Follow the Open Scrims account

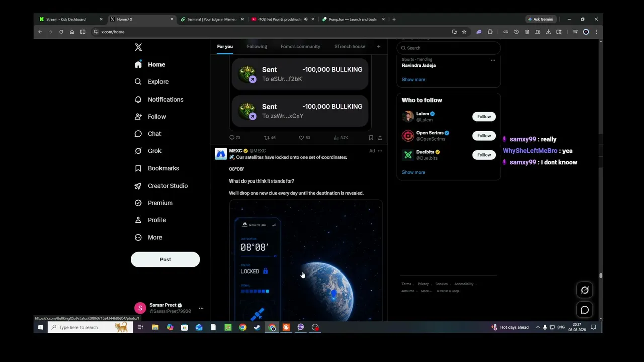(484, 136)
